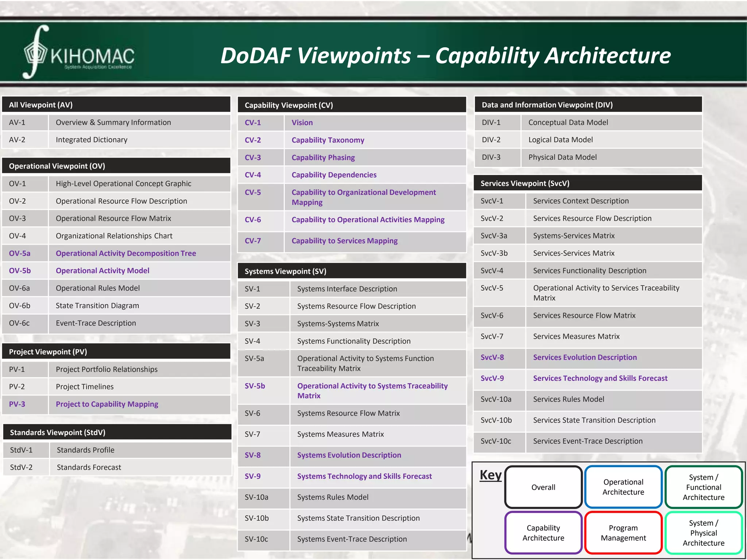Click Systems Measures Matrix
Screen dimensions: 747x560
click(x=341, y=434)
